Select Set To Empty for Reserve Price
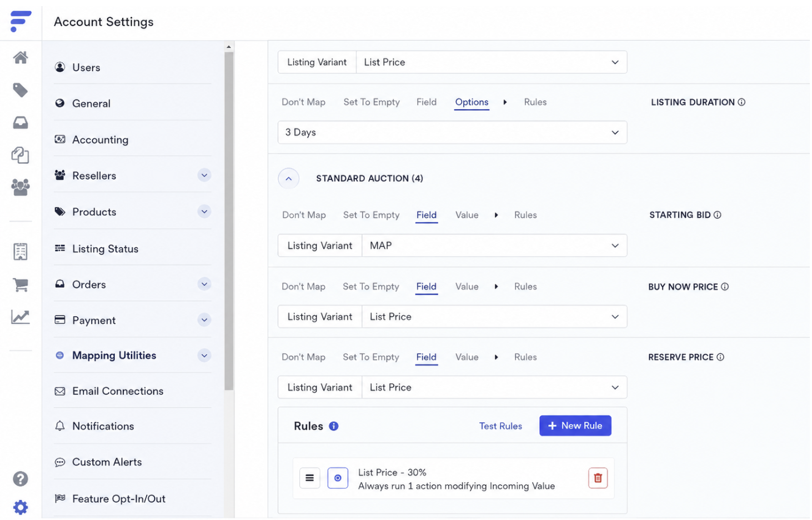 (x=371, y=357)
